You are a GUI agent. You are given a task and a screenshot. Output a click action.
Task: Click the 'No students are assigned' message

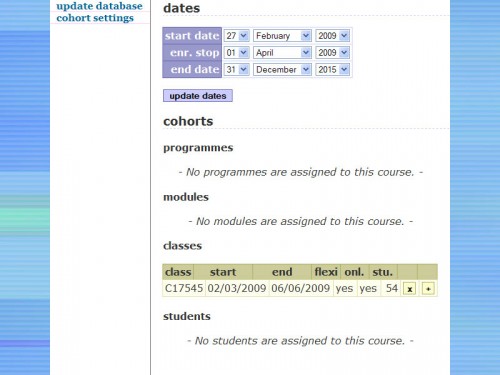pos(301,341)
